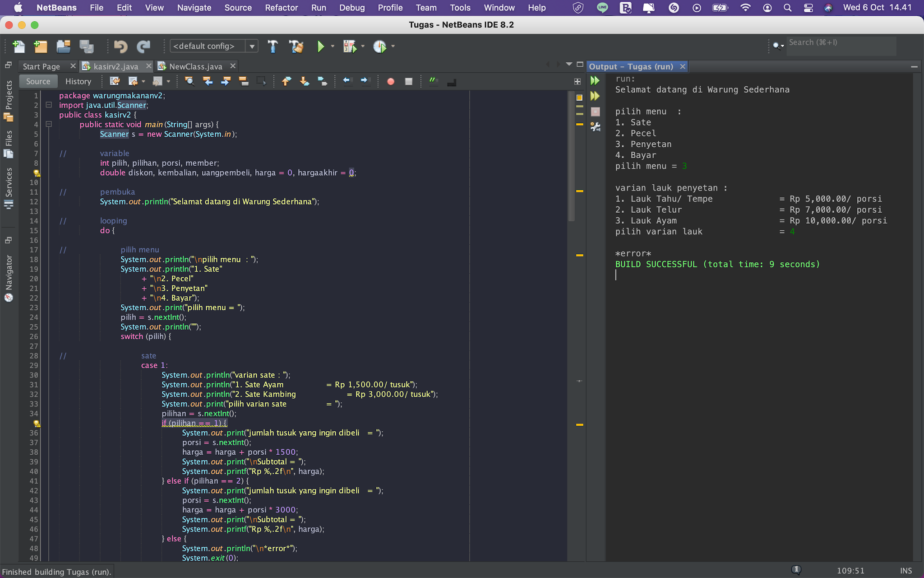Image resolution: width=924 pixels, height=578 pixels.
Task: Open the Source menu in menu bar
Action: [238, 8]
